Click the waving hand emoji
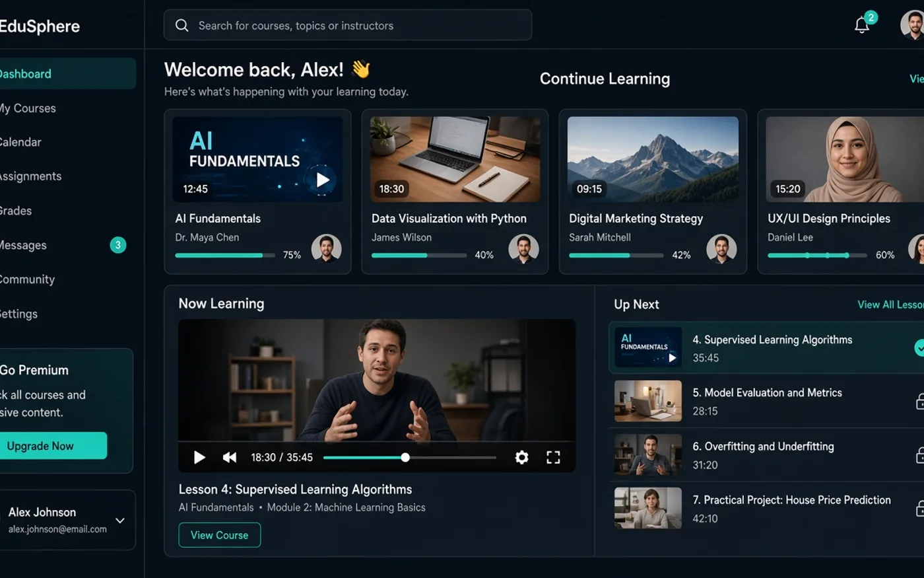This screenshot has width=924, height=578. (361, 69)
